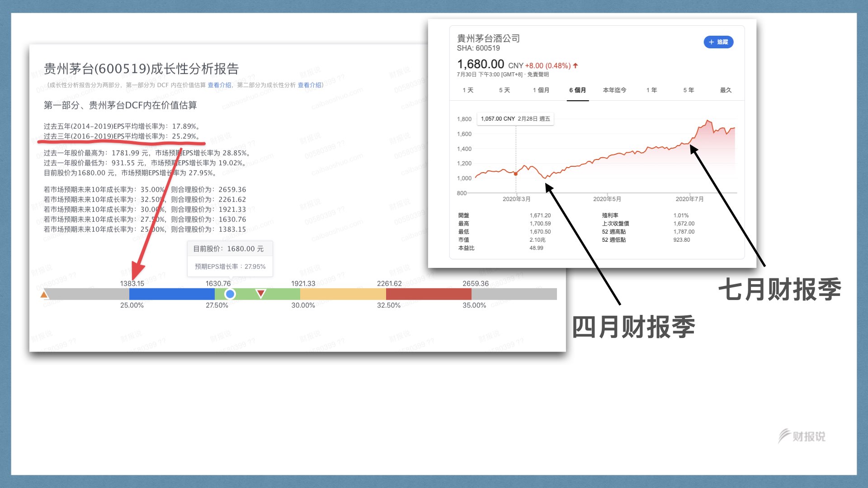Switch to the 5 年 range tab
The height and width of the screenshot is (488, 868).
click(x=689, y=90)
